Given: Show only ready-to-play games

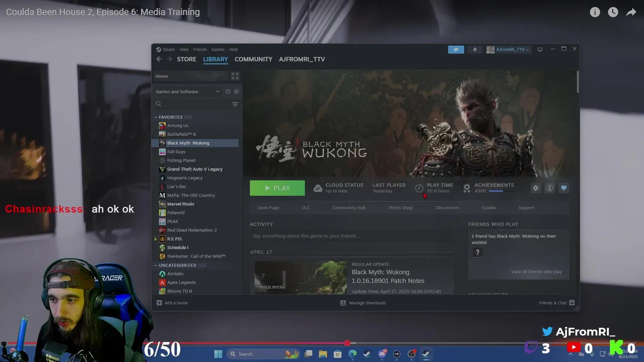Looking at the screenshot, I should pyautogui.click(x=236, y=92).
